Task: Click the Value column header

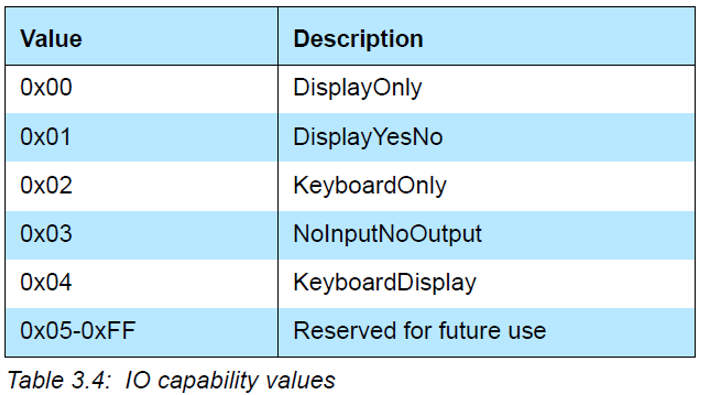Action: (142, 37)
